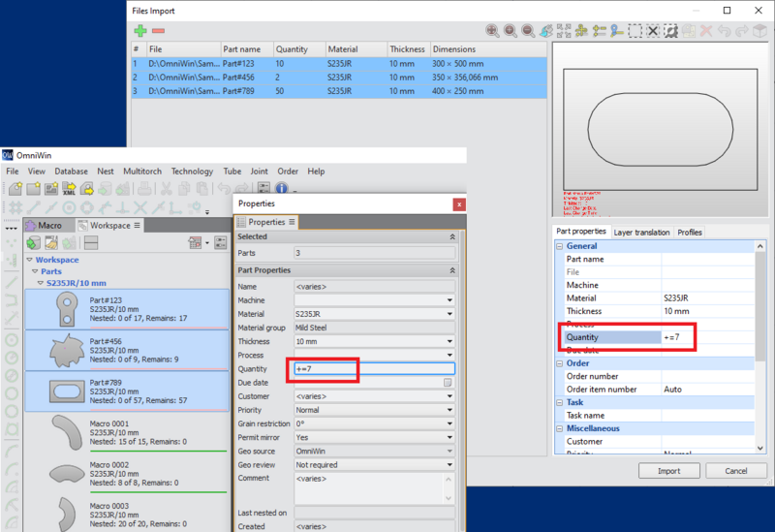Open the Priority dropdown showing Normal
775x532 pixels.
(449, 410)
